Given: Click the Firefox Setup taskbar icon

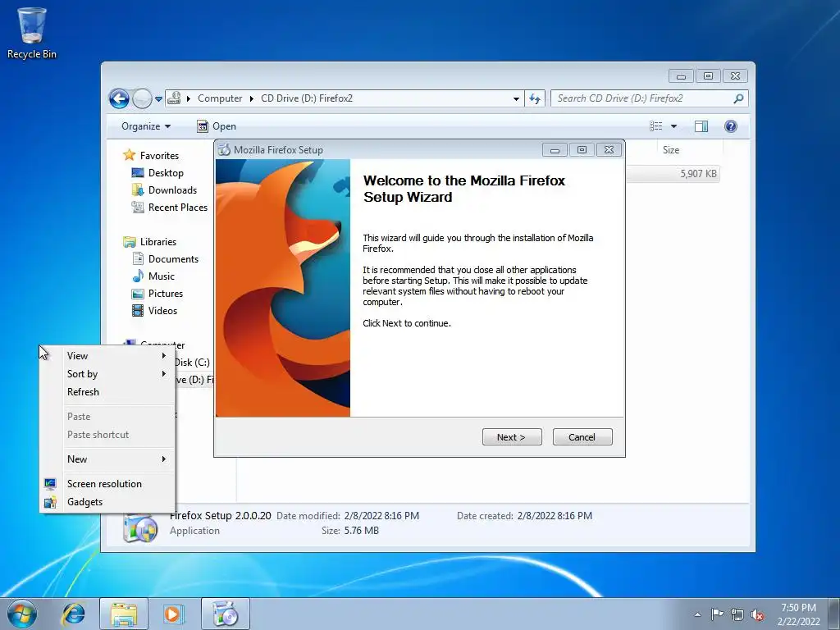Looking at the screenshot, I should click(x=226, y=614).
